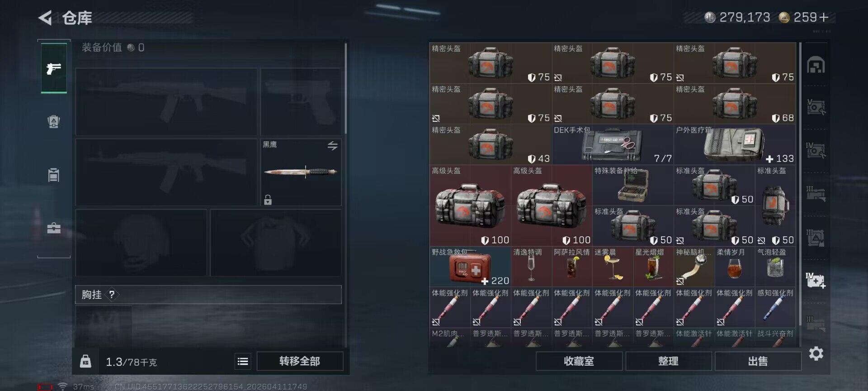Toggle the list view icon beside 转移全部
Screen dimensions: 868x391
tap(243, 361)
